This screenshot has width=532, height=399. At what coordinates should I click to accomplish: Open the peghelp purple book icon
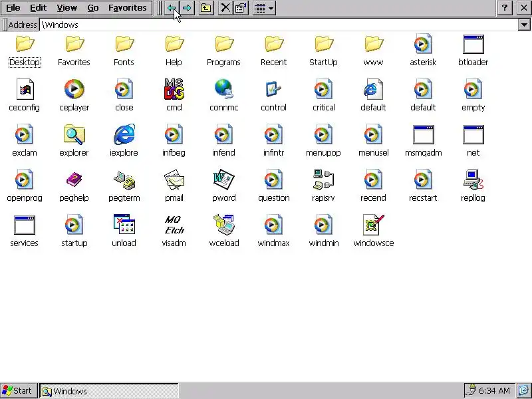tap(74, 180)
